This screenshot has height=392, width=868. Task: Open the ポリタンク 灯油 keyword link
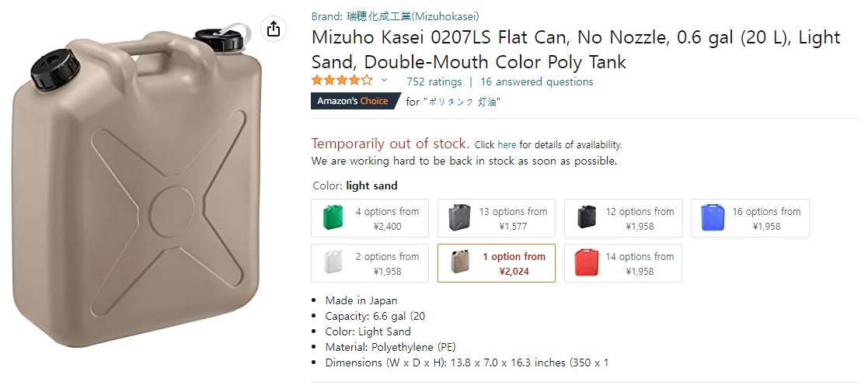coord(462,102)
